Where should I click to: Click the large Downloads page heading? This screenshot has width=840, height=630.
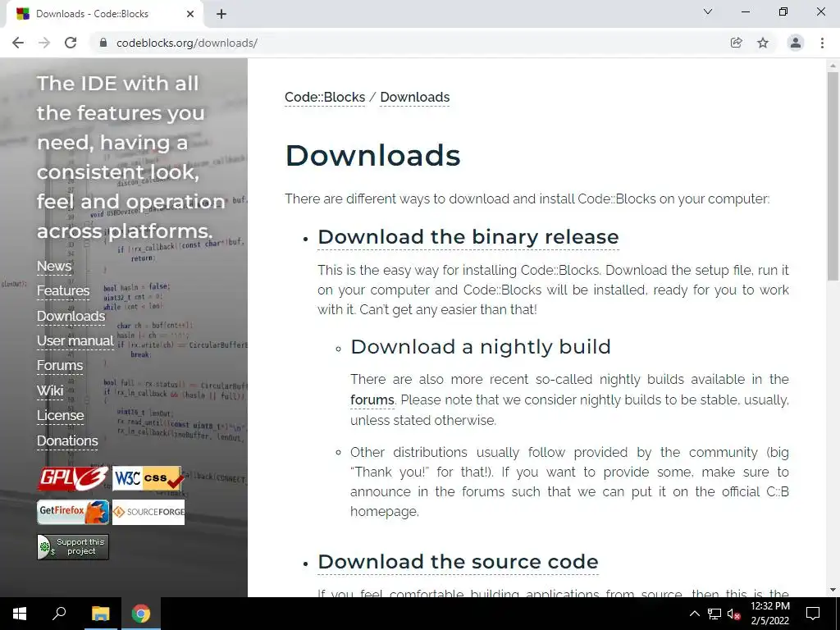(373, 156)
